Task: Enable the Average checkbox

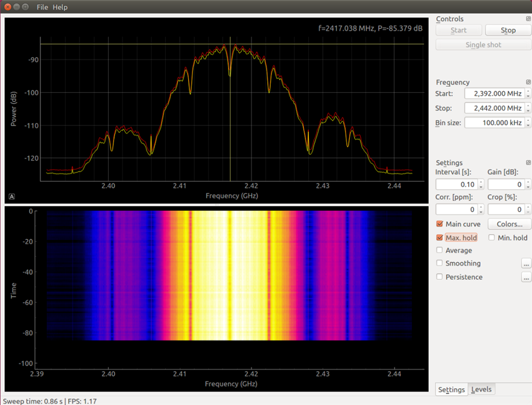Action: pos(440,251)
